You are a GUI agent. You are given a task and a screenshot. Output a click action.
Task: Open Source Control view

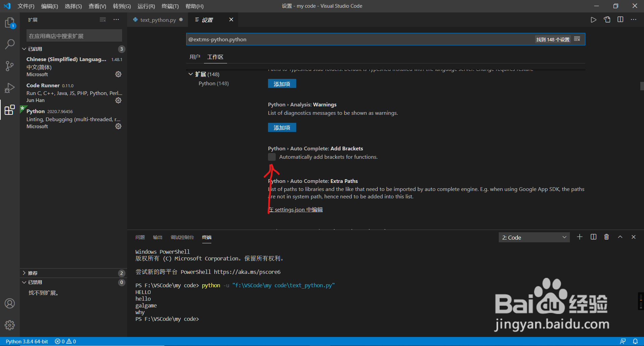point(10,66)
